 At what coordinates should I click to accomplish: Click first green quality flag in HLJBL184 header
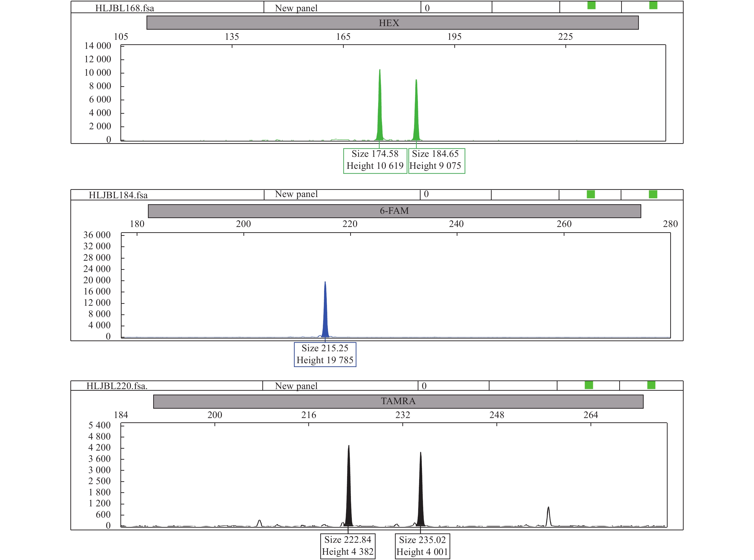591,194
